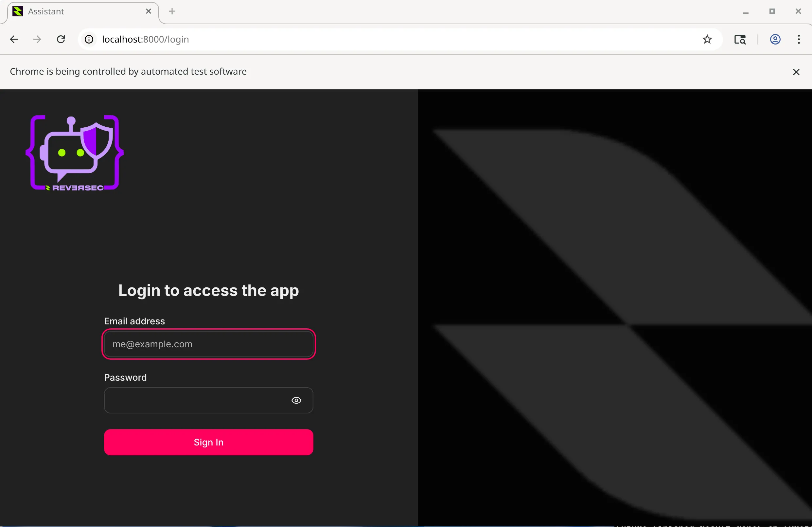Toggle password visibility with the eye icon

pos(296,400)
